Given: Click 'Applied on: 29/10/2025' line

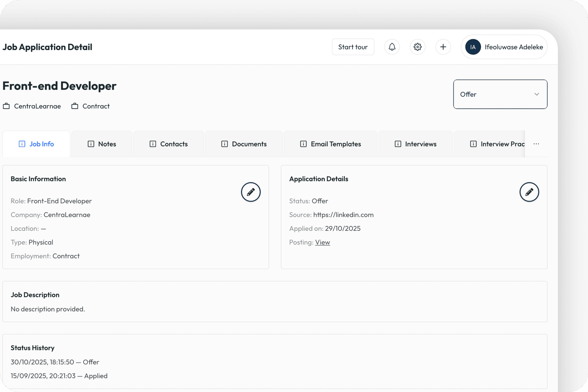Looking at the screenshot, I should [325, 229].
